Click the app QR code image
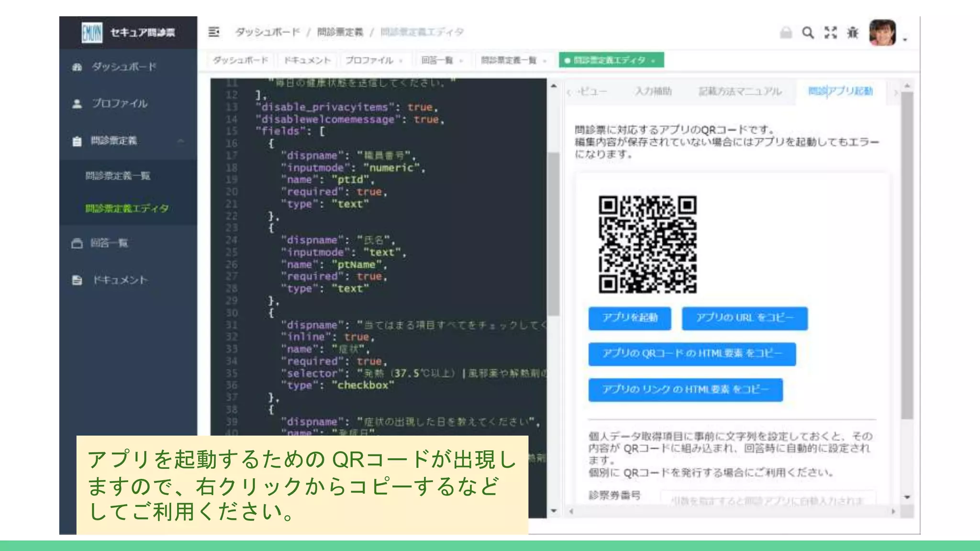Screen dimensions: 980x551 pos(647,244)
